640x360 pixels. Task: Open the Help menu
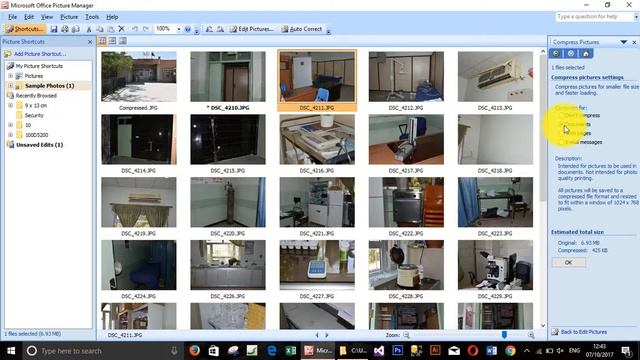(x=112, y=17)
